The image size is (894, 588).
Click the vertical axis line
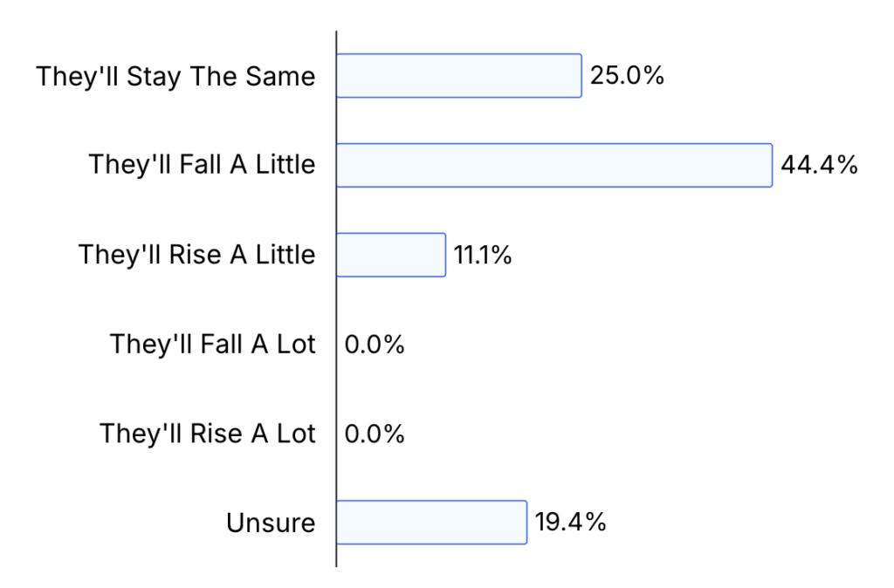click(336, 299)
